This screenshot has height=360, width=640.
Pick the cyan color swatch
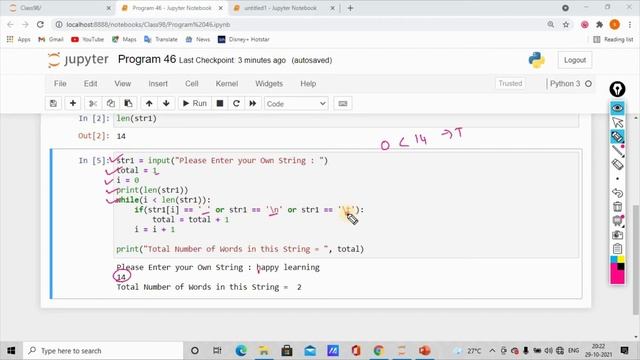coord(614,260)
